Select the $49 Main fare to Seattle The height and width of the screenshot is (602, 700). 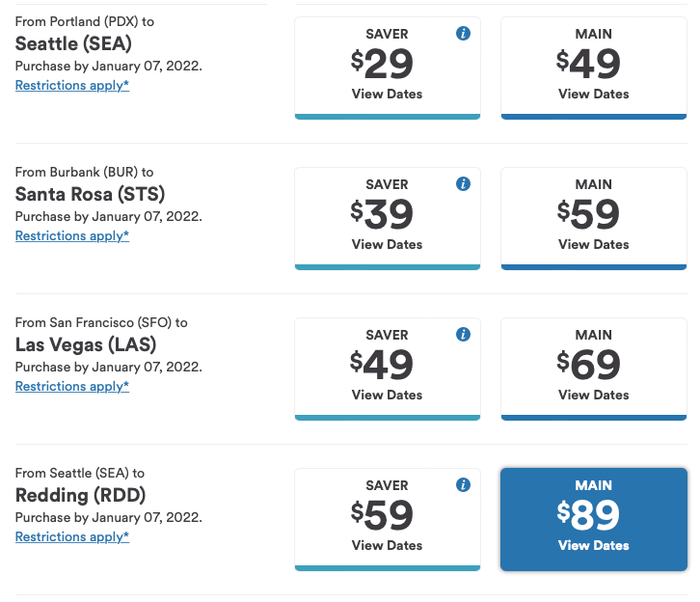pyautogui.click(x=593, y=66)
